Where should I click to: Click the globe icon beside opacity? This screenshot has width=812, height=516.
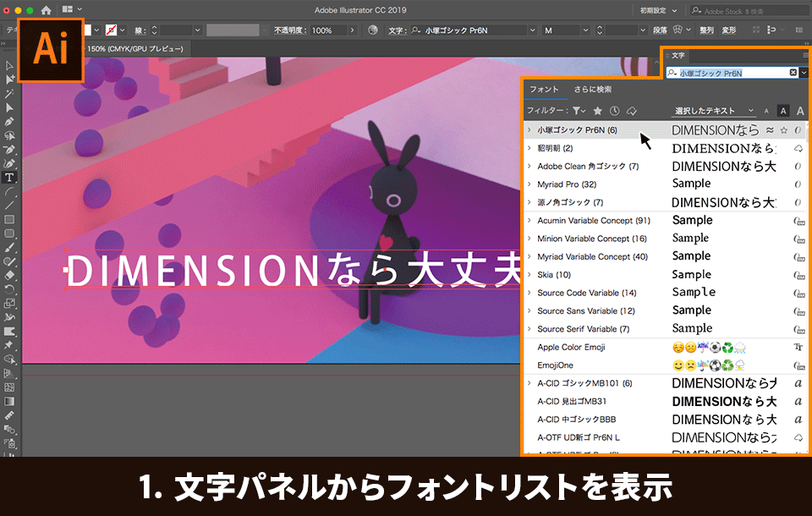pyautogui.click(x=373, y=30)
